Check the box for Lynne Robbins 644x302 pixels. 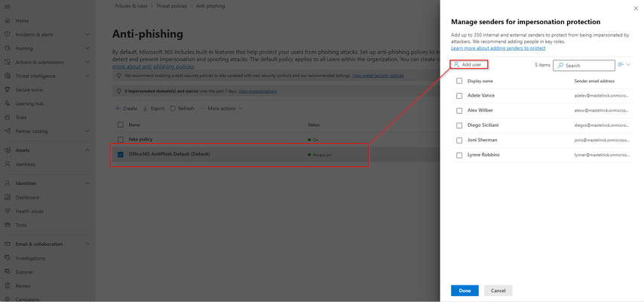(x=459, y=155)
